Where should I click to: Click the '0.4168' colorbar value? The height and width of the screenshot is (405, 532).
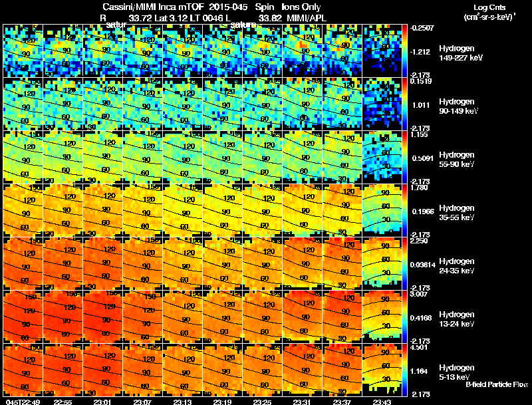coord(422,318)
